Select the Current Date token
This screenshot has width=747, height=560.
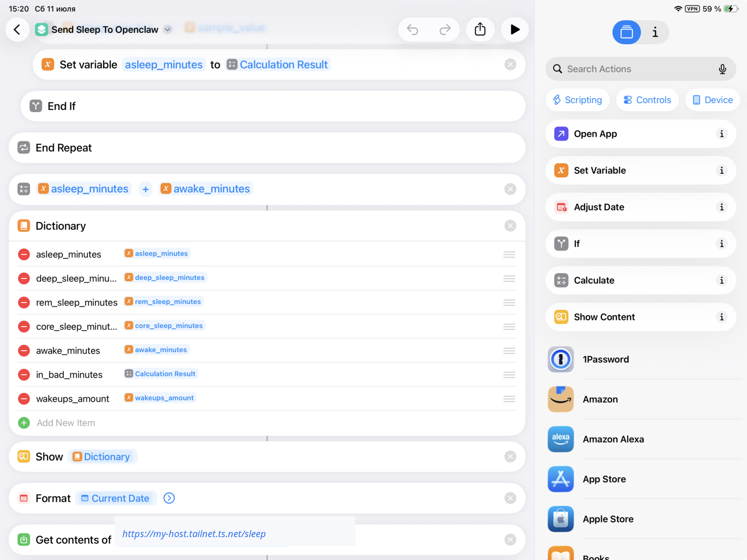(116, 498)
